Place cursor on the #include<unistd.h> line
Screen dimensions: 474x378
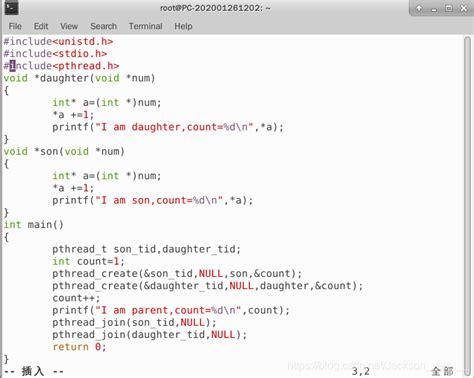click(58, 42)
